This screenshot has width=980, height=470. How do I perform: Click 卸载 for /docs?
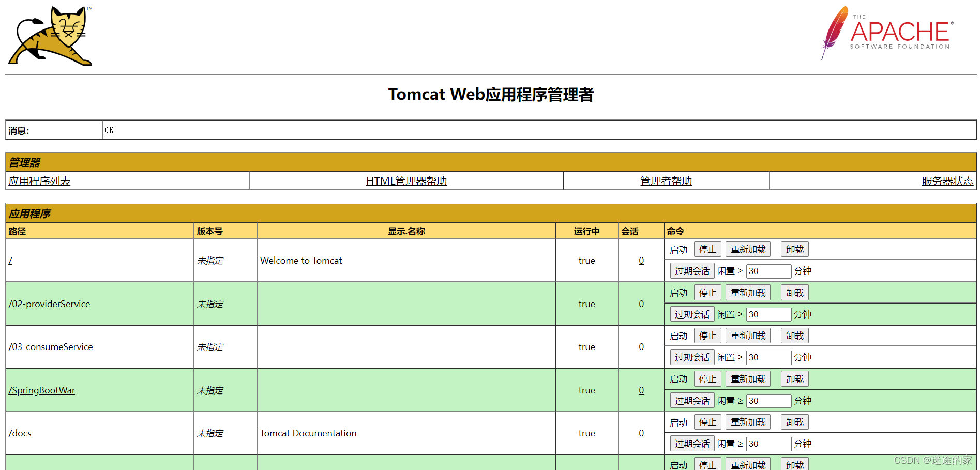tap(795, 422)
